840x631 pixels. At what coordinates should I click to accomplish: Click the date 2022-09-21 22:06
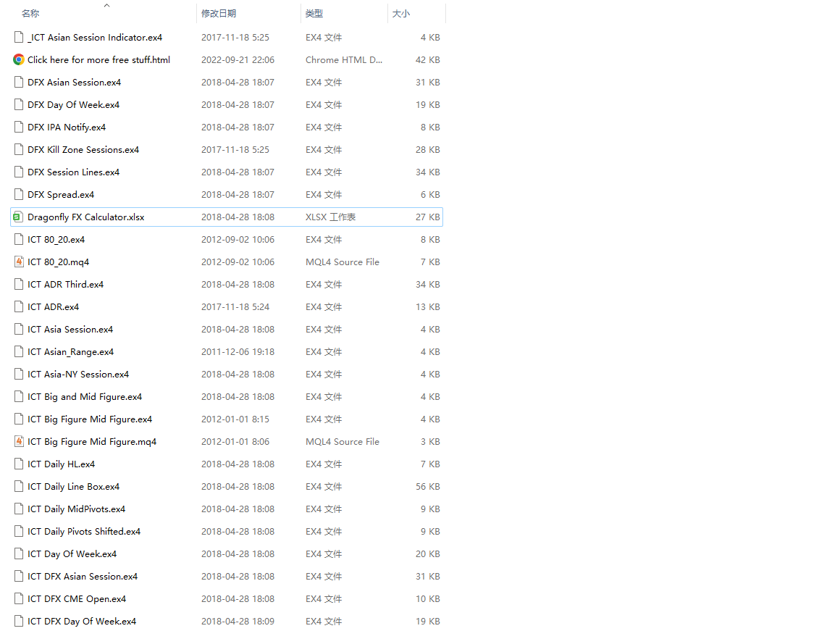[x=238, y=60]
